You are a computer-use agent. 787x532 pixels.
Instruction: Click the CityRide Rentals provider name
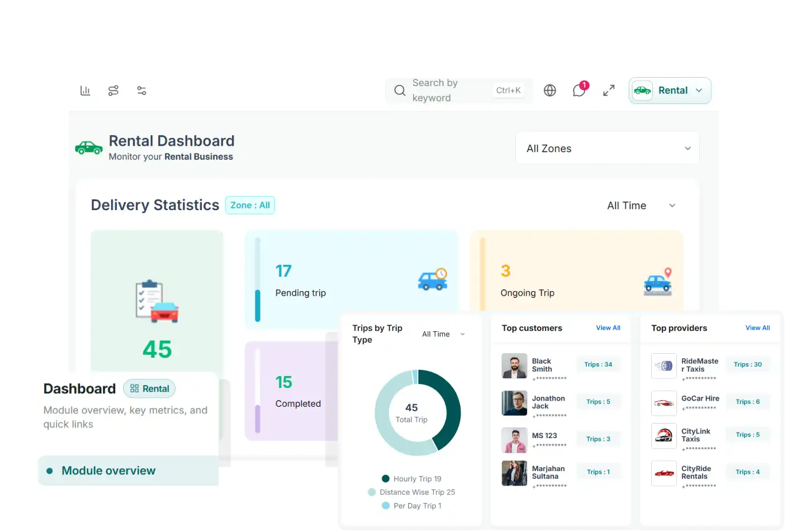click(x=696, y=473)
